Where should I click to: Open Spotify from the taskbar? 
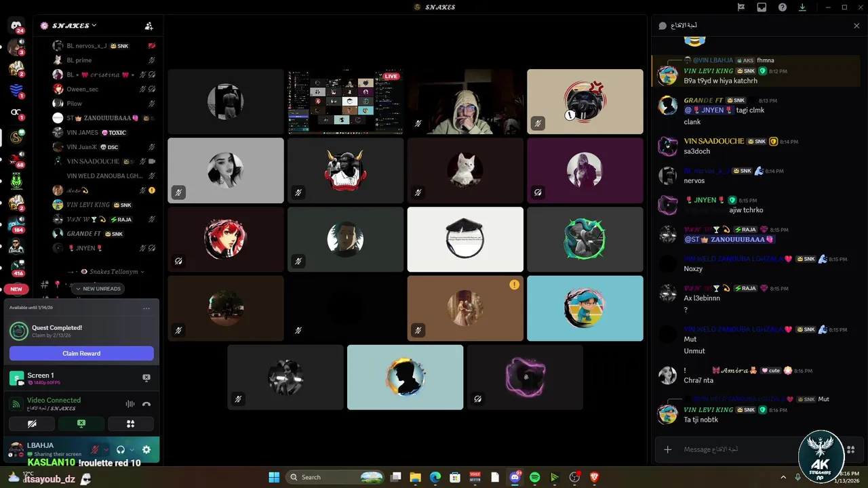534,477
